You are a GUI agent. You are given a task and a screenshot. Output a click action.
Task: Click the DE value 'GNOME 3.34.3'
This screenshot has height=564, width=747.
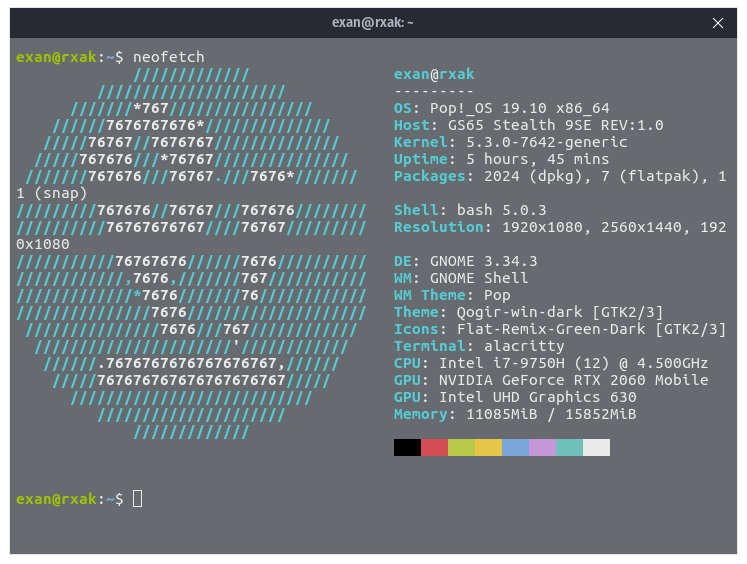pyautogui.click(x=484, y=261)
